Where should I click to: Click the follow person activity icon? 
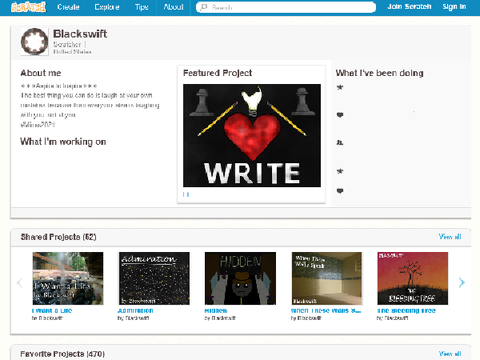tap(340, 143)
